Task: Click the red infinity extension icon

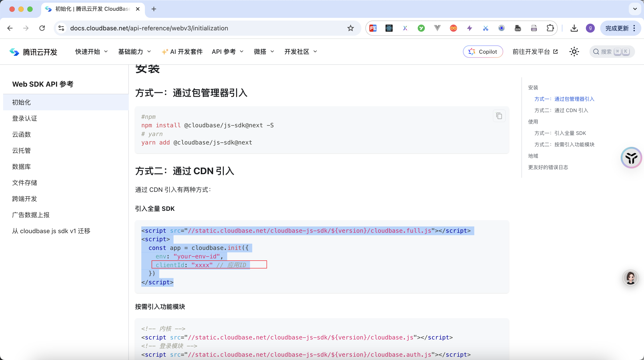Action: (453, 28)
